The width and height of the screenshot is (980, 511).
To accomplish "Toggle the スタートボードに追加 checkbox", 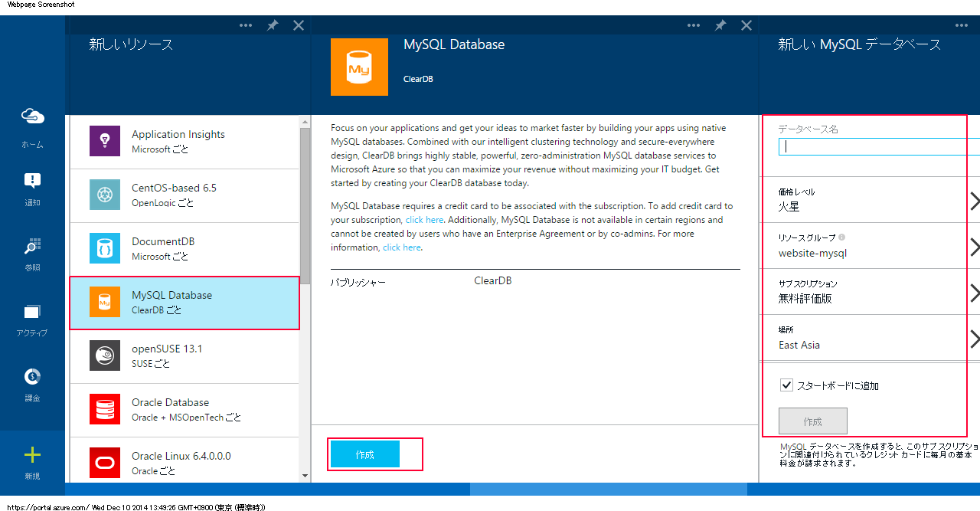I will [786, 385].
